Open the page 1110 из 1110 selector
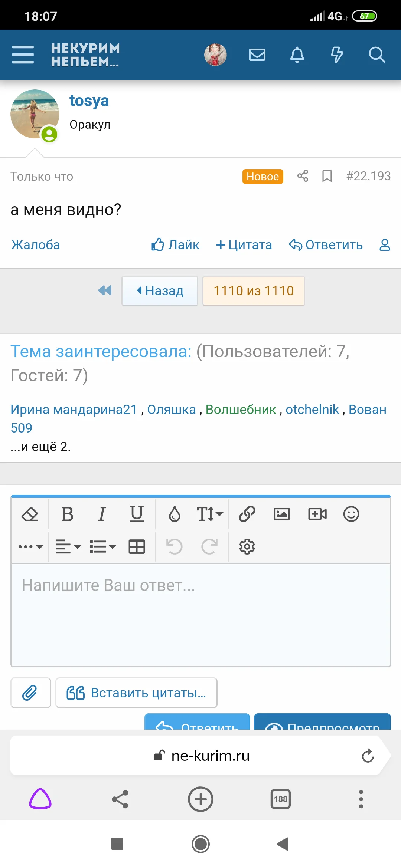Viewport: 401px width, 868px height. 254,291
